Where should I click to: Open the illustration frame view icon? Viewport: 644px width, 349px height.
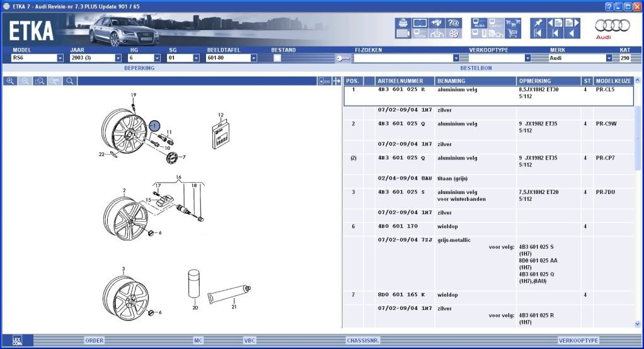(x=419, y=23)
